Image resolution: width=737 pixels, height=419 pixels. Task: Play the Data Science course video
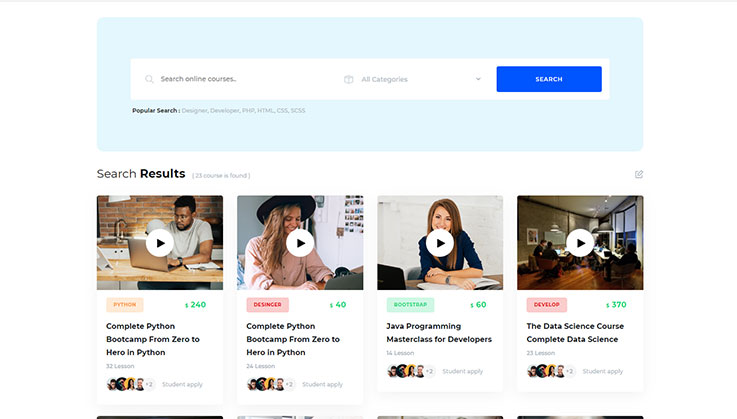click(x=580, y=242)
